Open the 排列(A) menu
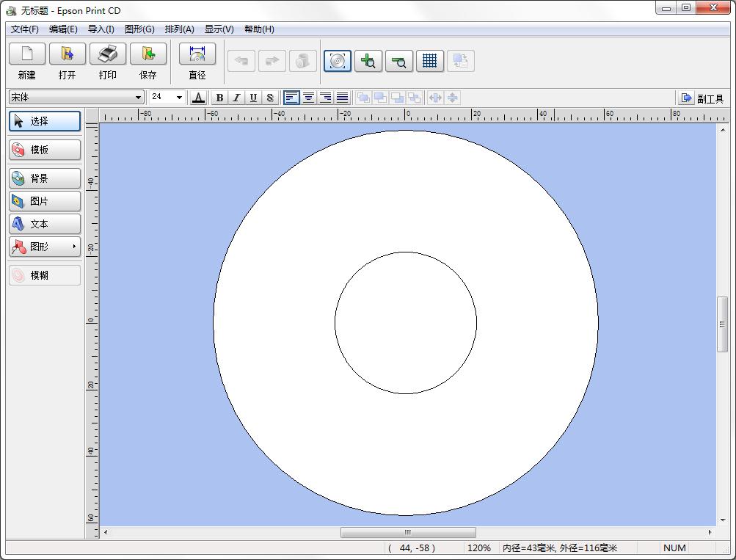 pos(179,29)
